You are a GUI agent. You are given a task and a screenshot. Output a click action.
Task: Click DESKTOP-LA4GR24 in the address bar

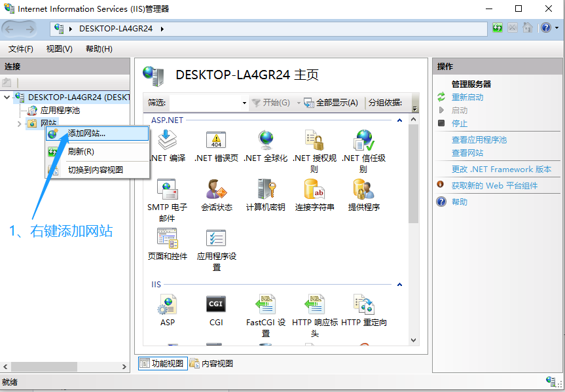click(116, 29)
